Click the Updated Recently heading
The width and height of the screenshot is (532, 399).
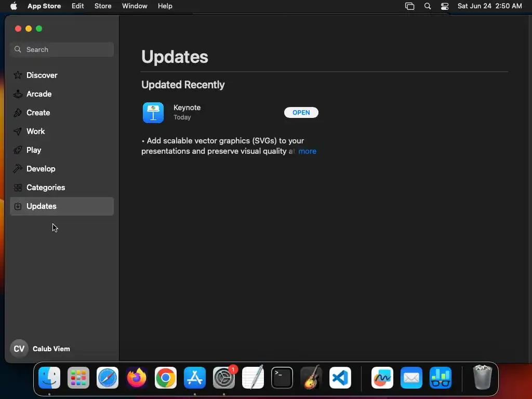183,85
